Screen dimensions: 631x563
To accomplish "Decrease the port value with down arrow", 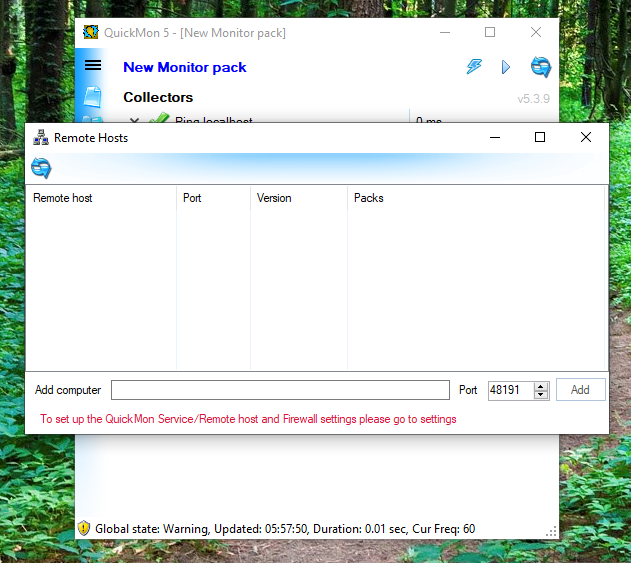I will coord(541,394).
